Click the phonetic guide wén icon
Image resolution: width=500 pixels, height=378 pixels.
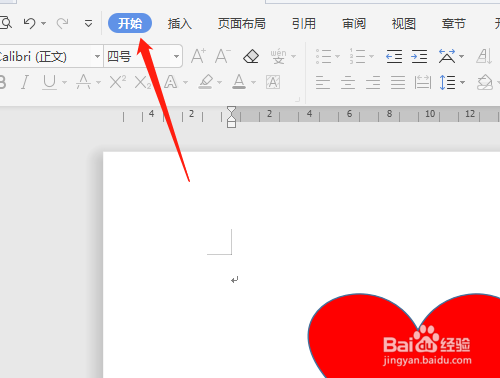pos(278,56)
